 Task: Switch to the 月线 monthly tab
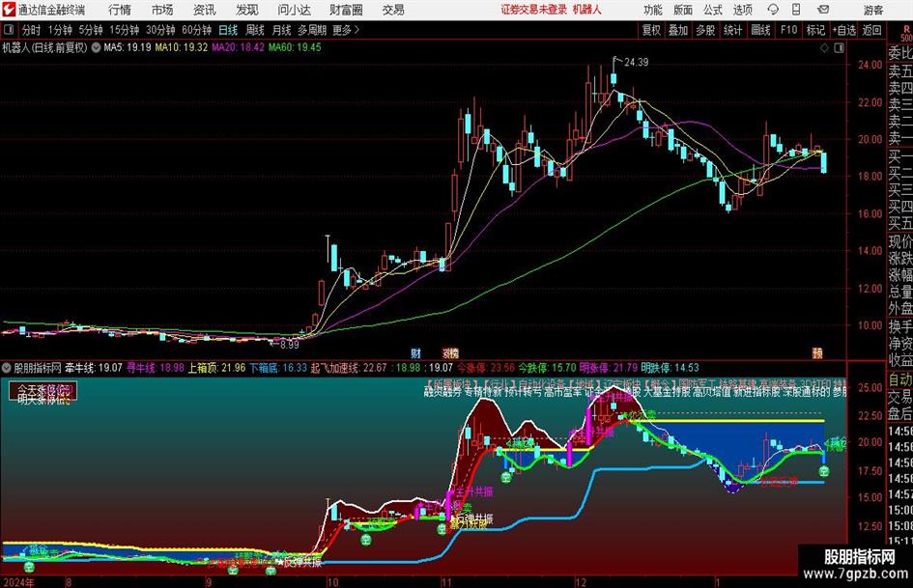[x=281, y=30]
